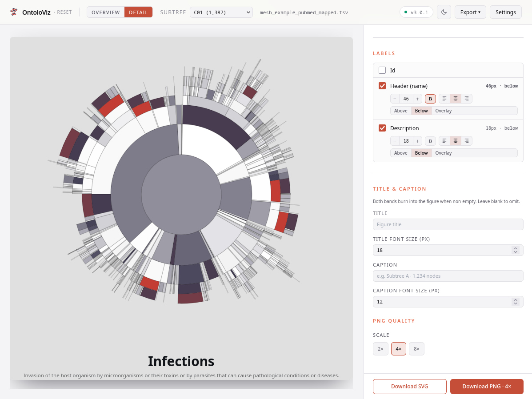
Task: Click the OntoloViz logo icon
Action: (x=14, y=12)
